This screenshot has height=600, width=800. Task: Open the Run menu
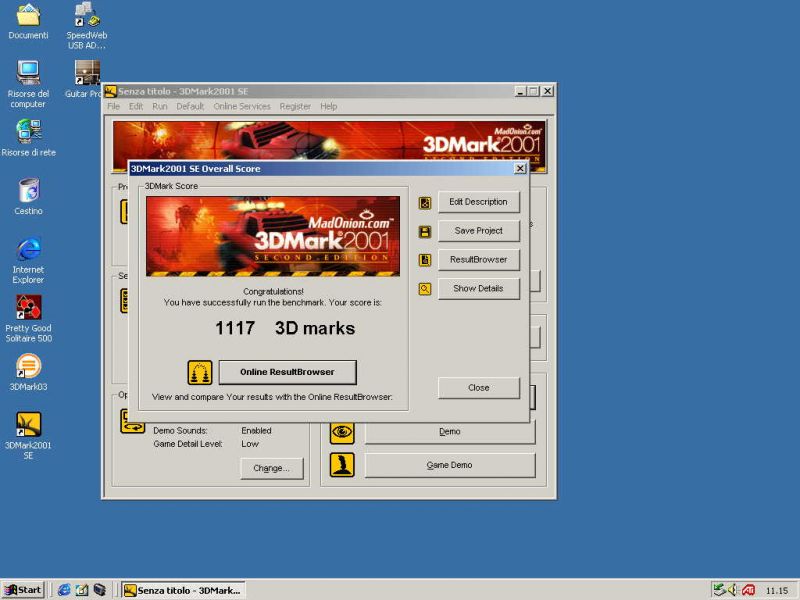coord(160,106)
